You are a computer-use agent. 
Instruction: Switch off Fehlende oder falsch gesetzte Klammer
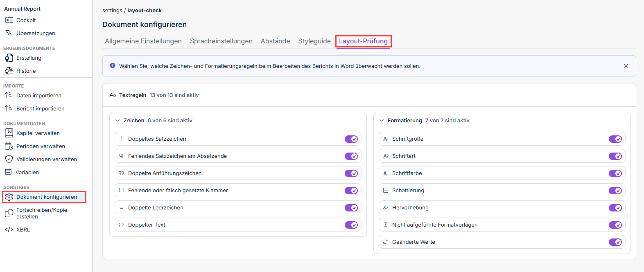point(351,191)
